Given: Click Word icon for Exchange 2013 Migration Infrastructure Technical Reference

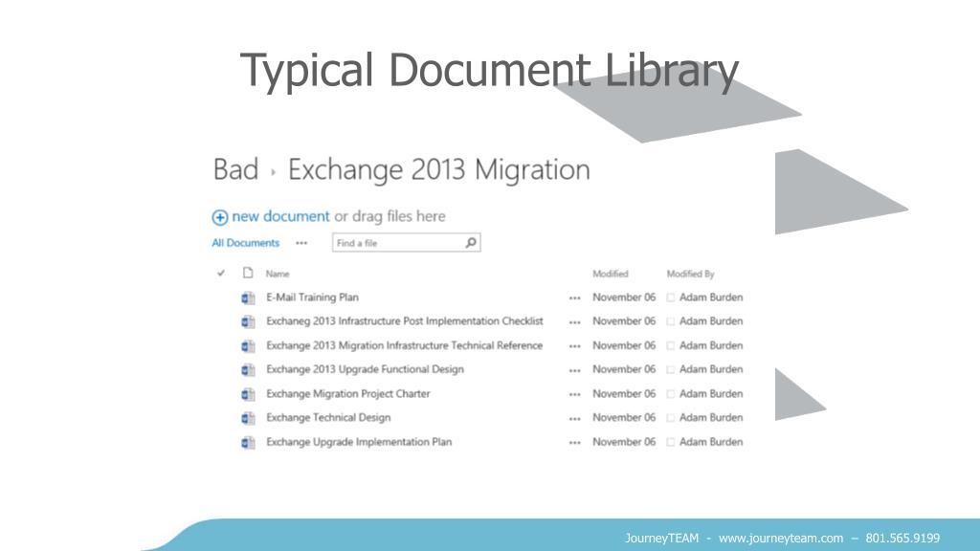Looking at the screenshot, I should coord(248,346).
